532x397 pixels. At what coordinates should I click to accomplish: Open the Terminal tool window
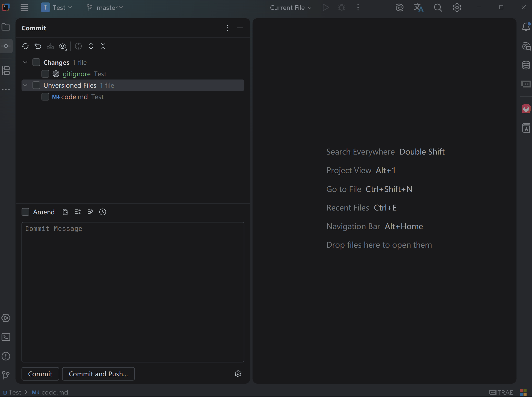point(6,337)
